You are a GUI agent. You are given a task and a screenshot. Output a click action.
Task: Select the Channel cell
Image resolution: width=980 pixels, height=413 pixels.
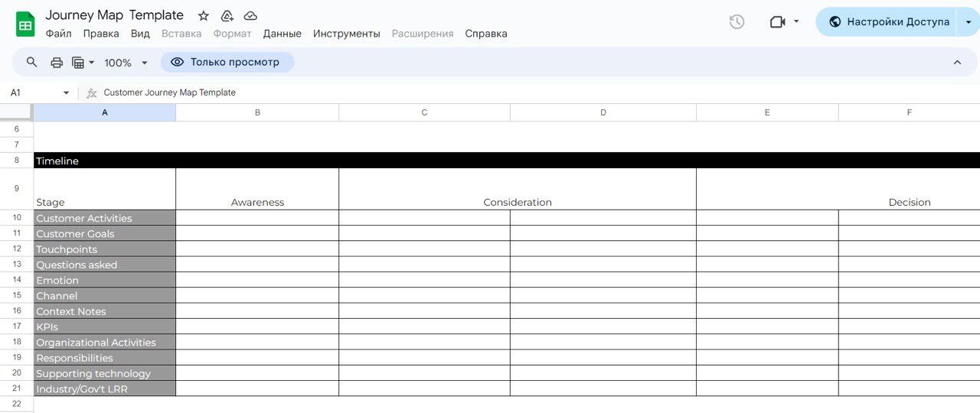click(x=105, y=296)
